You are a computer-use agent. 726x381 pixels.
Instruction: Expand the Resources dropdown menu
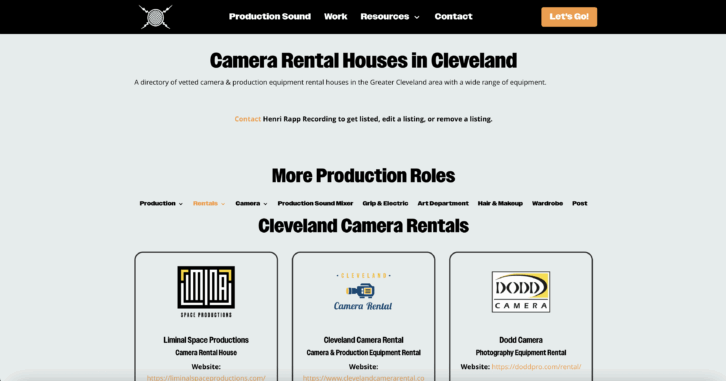[x=390, y=17]
